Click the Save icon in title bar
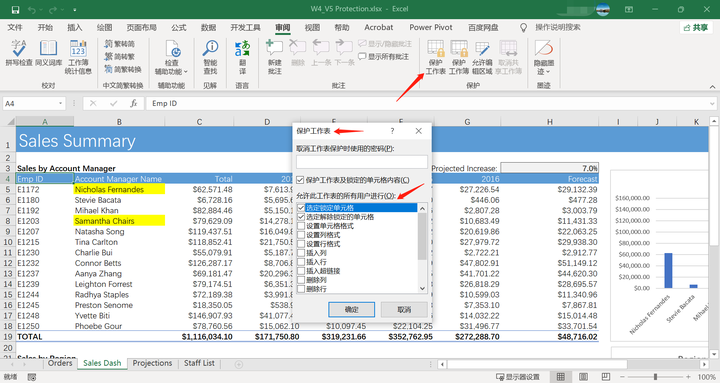The width and height of the screenshot is (720, 383). pyautogui.click(x=15, y=10)
